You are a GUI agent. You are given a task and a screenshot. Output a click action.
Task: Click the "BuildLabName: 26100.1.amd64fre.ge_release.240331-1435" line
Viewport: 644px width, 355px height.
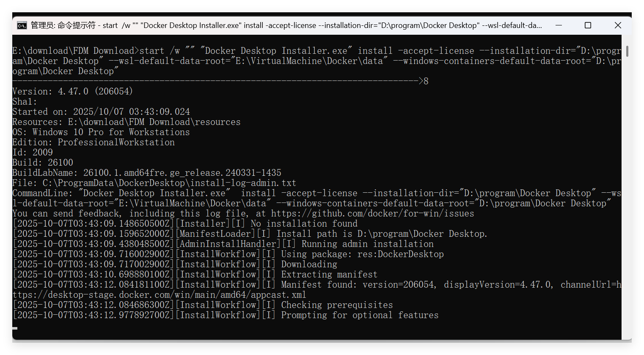point(147,173)
